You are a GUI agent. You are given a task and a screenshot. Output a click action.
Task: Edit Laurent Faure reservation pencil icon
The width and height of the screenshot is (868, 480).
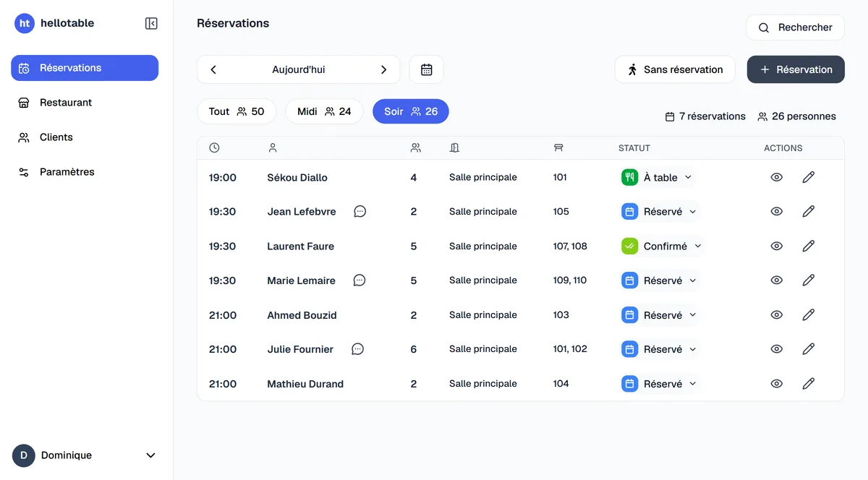(x=809, y=246)
